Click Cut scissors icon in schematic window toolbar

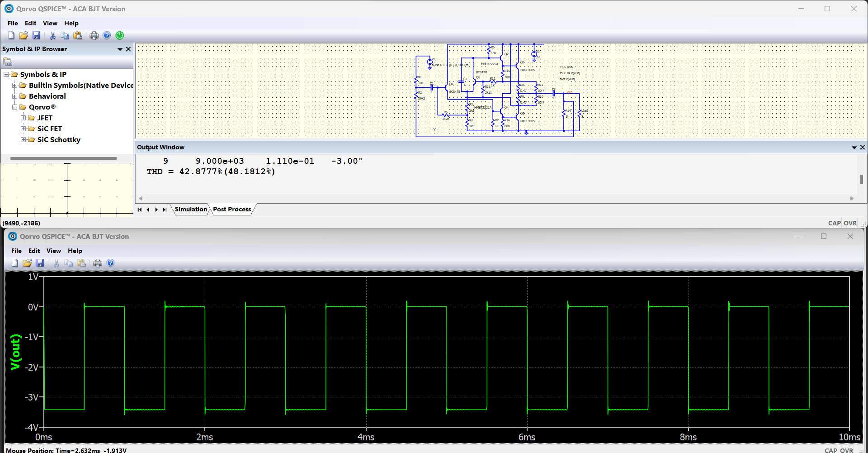pyautogui.click(x=52, y=35)
